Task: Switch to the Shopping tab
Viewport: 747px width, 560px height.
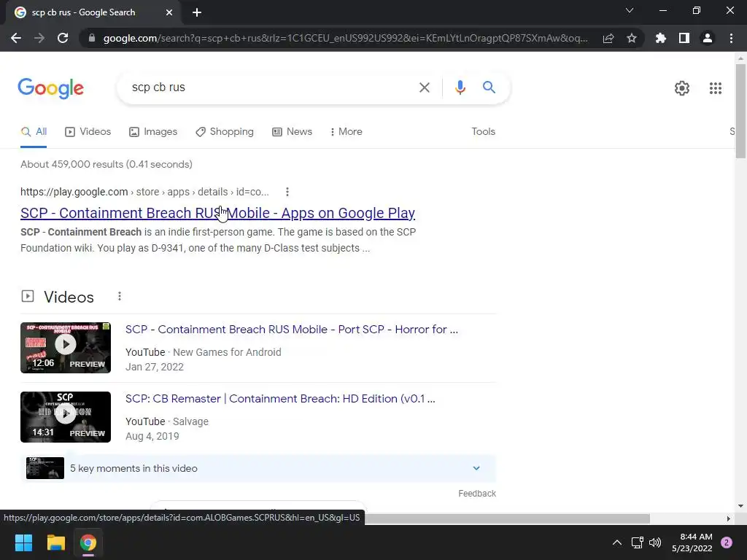Action: point(225,132)
